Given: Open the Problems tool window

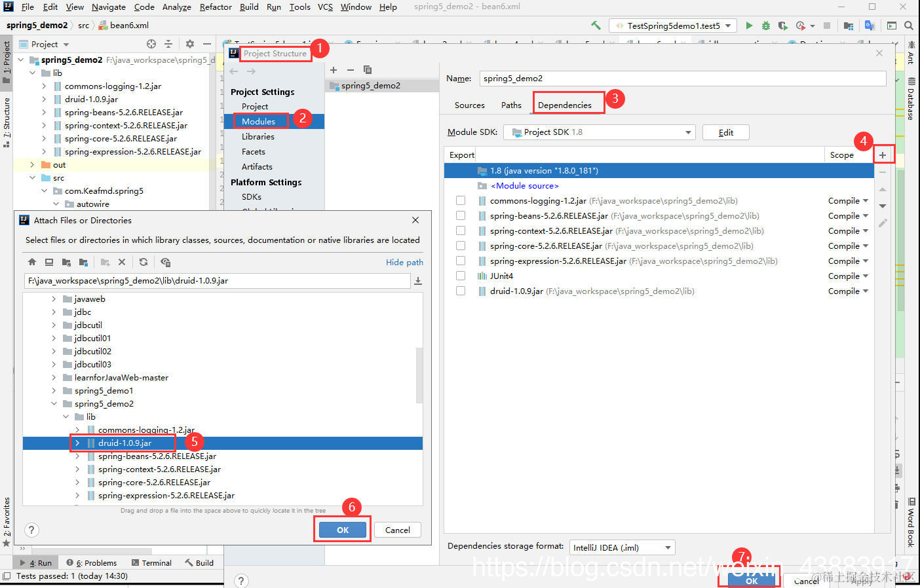Looking at the screenshot, I should [x=92, y=562].
